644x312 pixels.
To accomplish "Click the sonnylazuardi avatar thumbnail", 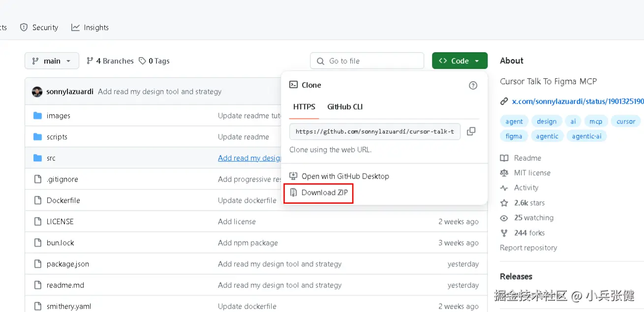I will (37, 92).
